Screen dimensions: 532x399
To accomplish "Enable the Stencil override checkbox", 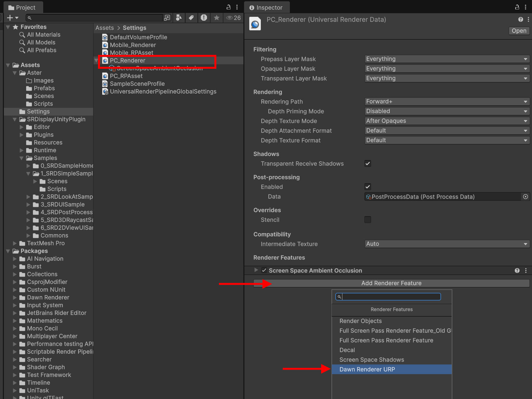I will [x=368, y=220].
